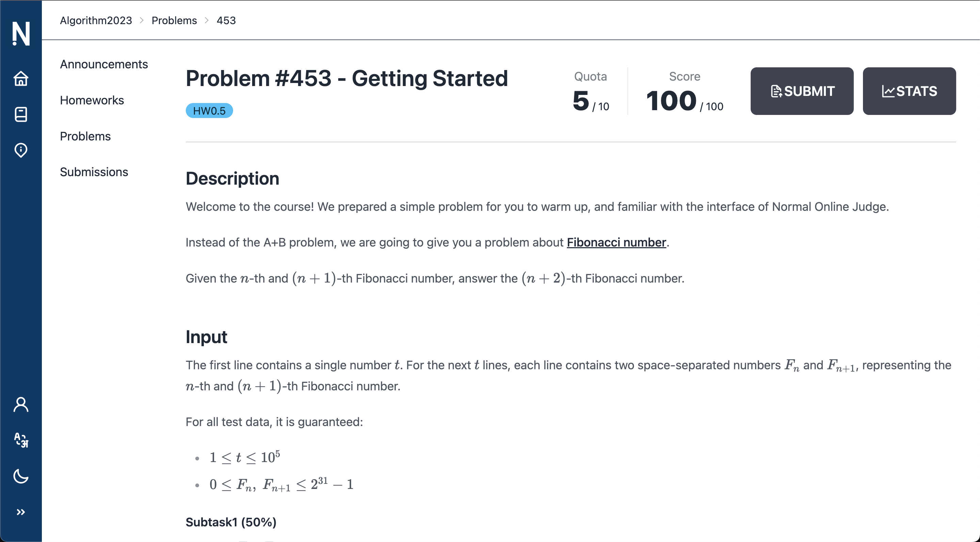Click the HW0.5 tag badge
This screenshot has width=980, height=542.
coord(209,111)
